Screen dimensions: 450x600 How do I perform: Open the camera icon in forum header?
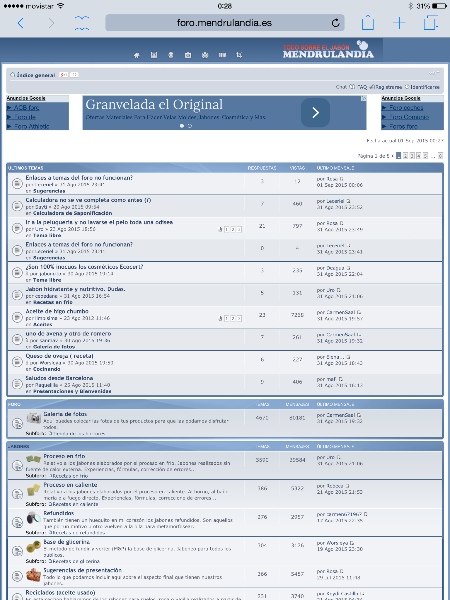(188, 55)
